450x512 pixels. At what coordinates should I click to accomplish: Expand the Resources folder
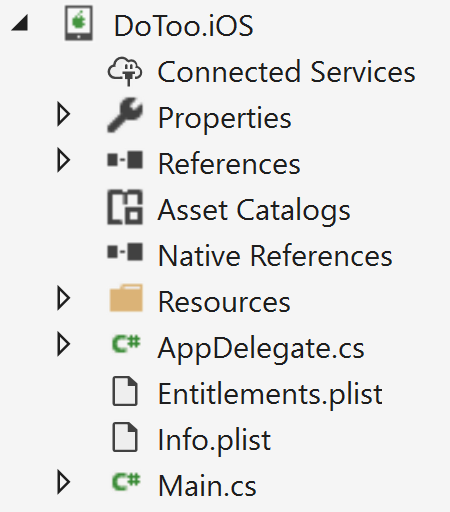point(63,298)
